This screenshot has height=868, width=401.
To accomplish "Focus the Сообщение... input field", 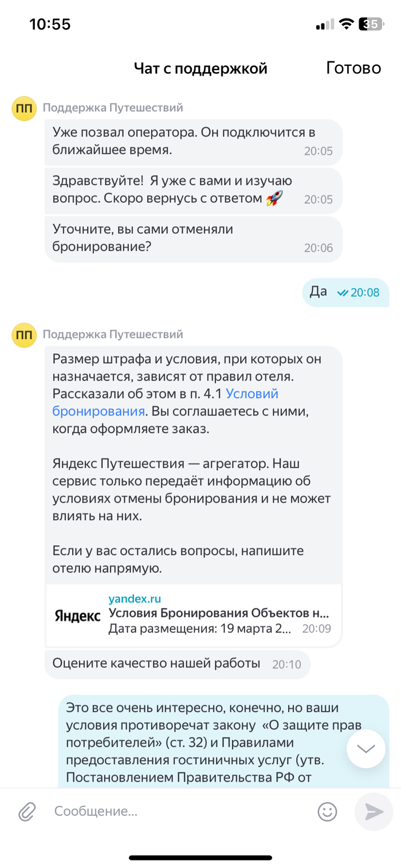I will [178, 811].
